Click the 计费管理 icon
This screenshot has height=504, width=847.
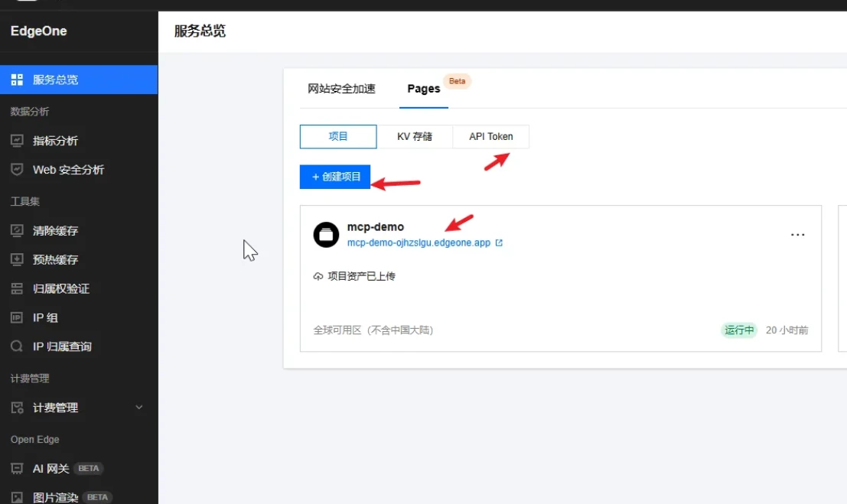(x=17, y=408)
